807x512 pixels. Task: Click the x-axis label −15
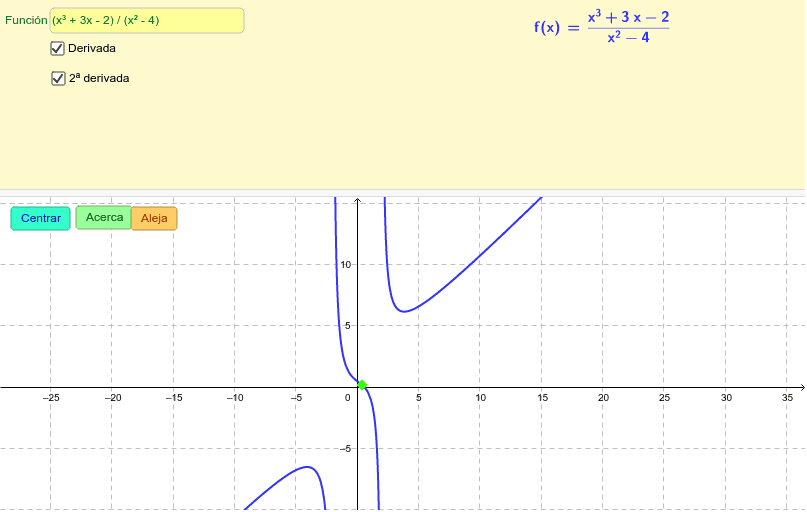point(173,398)
